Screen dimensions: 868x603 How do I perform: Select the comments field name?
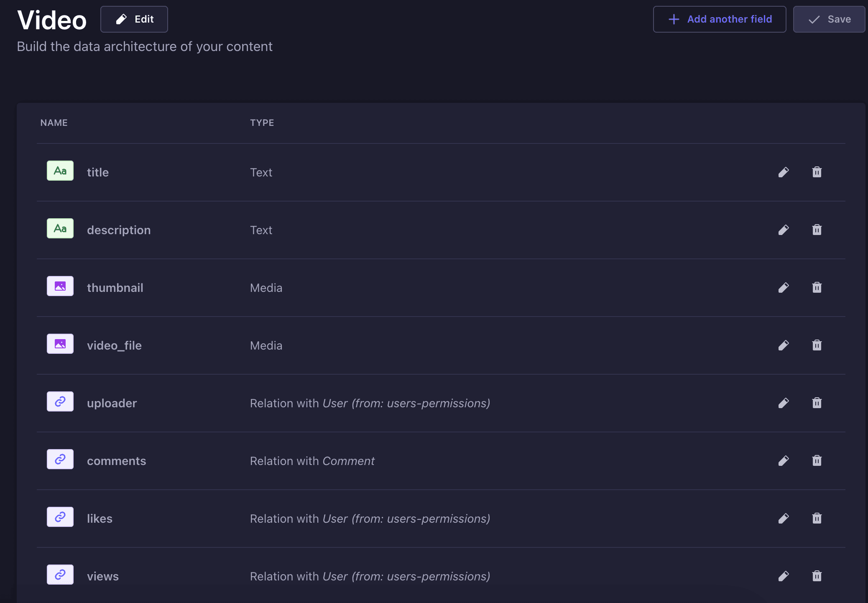116,461
